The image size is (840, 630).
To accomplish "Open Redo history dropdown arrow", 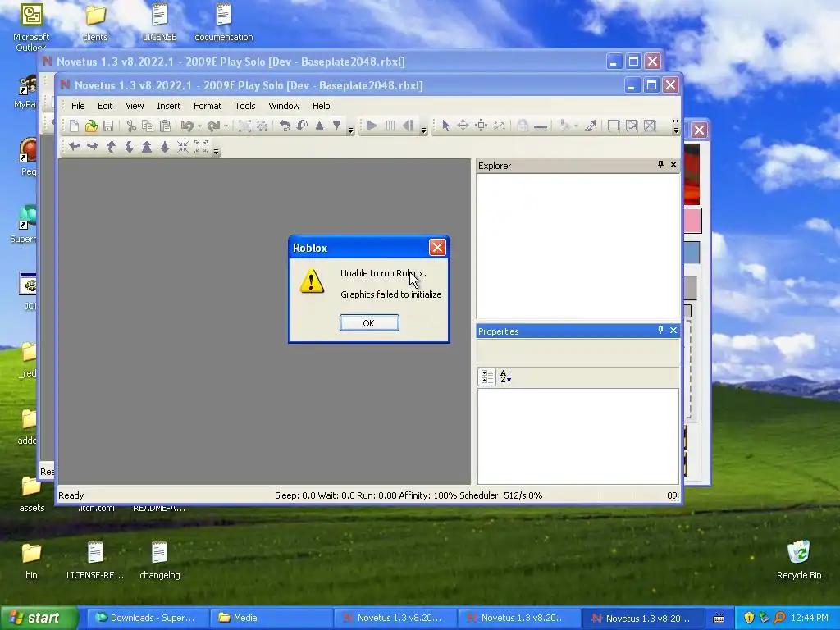I will click(226, 126).
